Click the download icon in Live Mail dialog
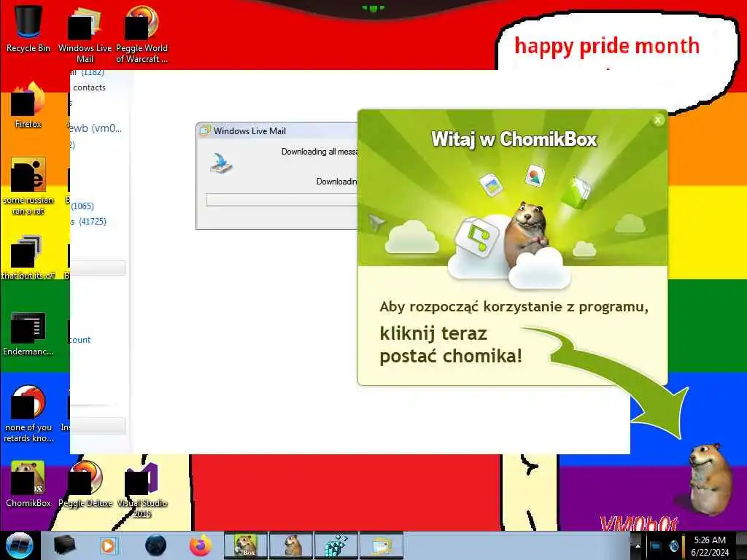This screenshot has width=747, height=560. click(221, 163)
